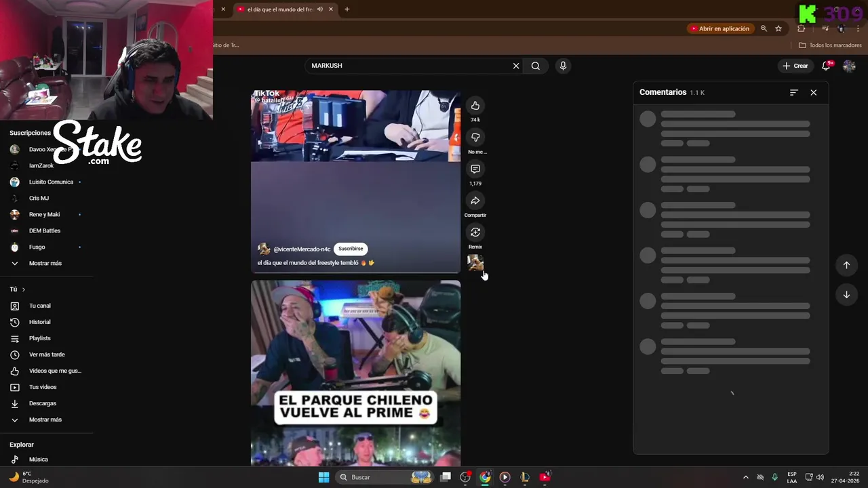Open Task View on the taskbar

pos(446,477)
